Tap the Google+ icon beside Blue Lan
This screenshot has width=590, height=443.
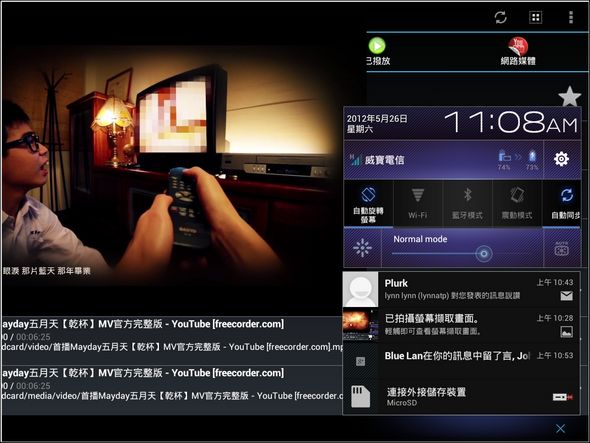[x=360, y=362]
